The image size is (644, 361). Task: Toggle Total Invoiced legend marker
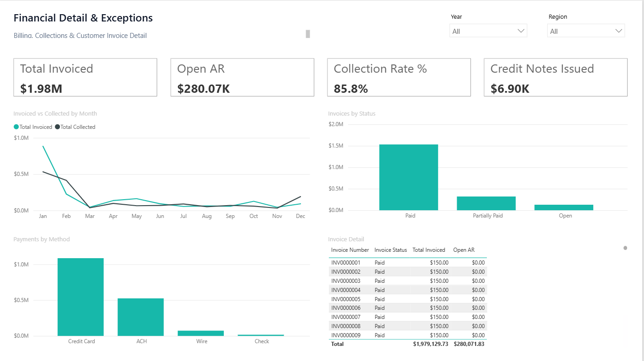click(x=16, y=127)
